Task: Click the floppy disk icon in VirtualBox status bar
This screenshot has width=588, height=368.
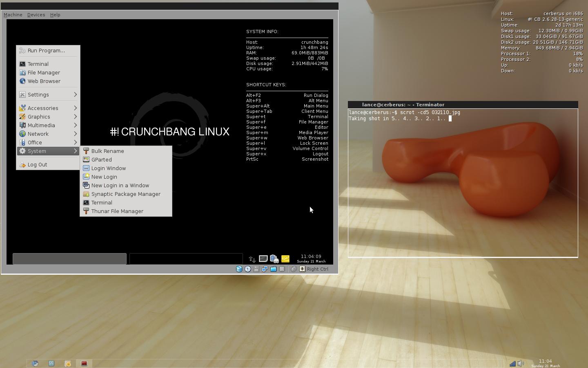Action: click(x=256, y=269)
